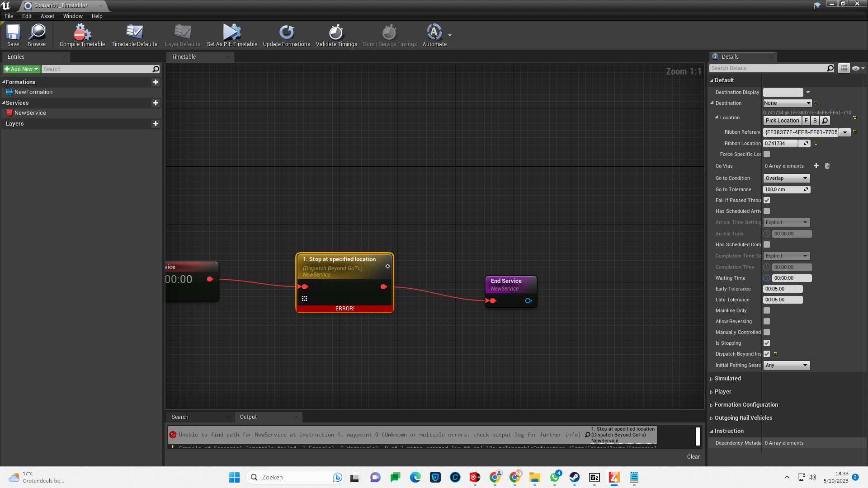The width and height of the screenshot is (868, 488).
Task: Click plus icon next to Services
Action: (x=156, y=103)
